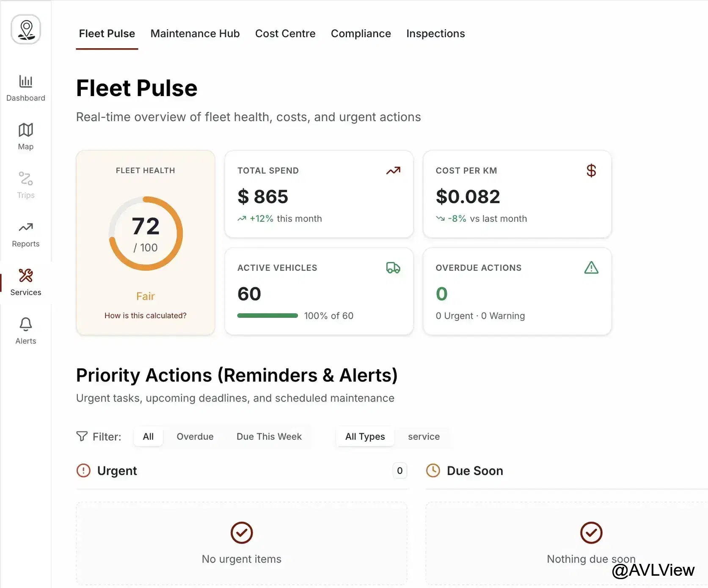The width and height of the screenshot is (708, 588).
Task: Switch to the Maintenance Hub tab
Action: 195,33
